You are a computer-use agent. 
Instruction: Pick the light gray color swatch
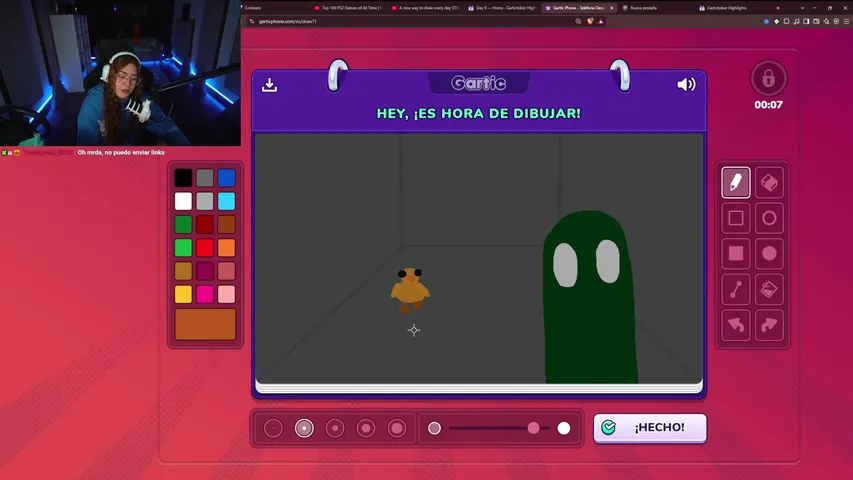pos(205,201)
